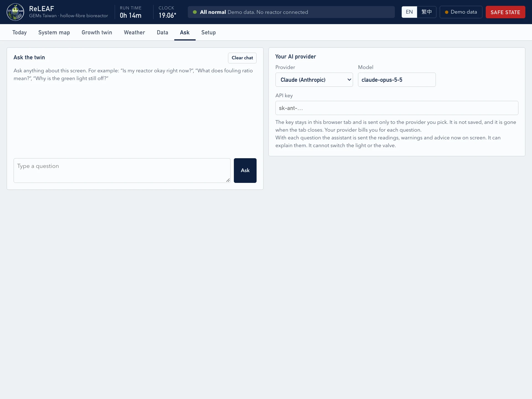Click the CLOCK 19:06* readout
Image resolution: width=532 pixels, height=399 pixels.
[167, 12]
